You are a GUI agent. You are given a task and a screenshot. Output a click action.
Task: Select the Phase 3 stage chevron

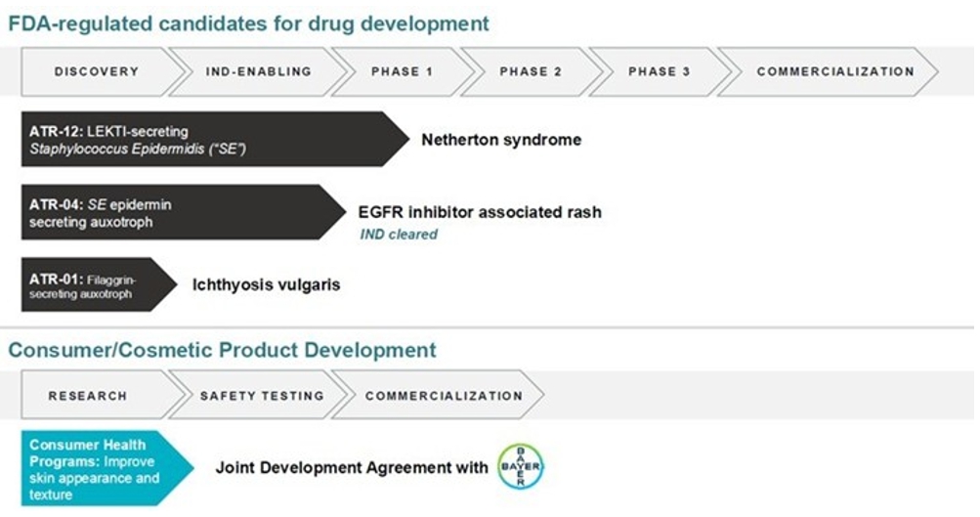pyautogui.click(x=659, y=71)
